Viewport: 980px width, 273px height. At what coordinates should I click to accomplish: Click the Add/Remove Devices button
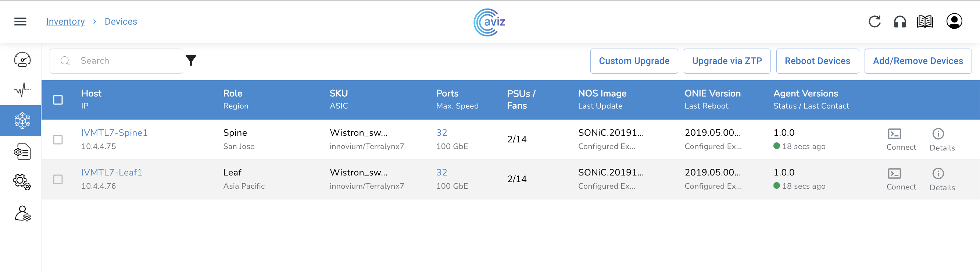tap(918, 61)
